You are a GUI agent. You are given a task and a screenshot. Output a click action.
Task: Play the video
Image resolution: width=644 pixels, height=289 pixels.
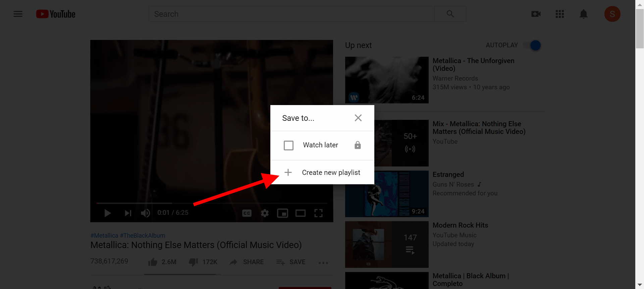107,213
